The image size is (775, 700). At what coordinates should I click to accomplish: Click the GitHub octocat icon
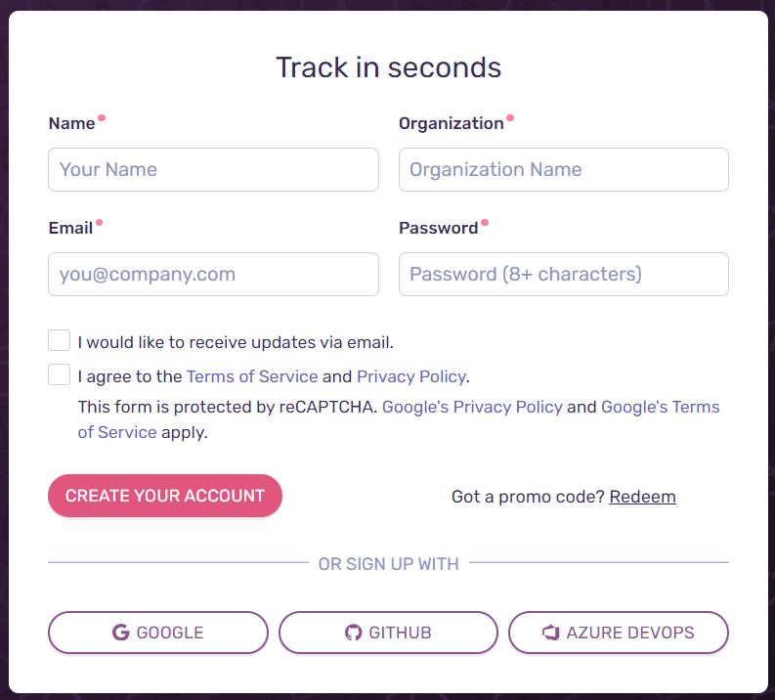[x=354, y=633]
